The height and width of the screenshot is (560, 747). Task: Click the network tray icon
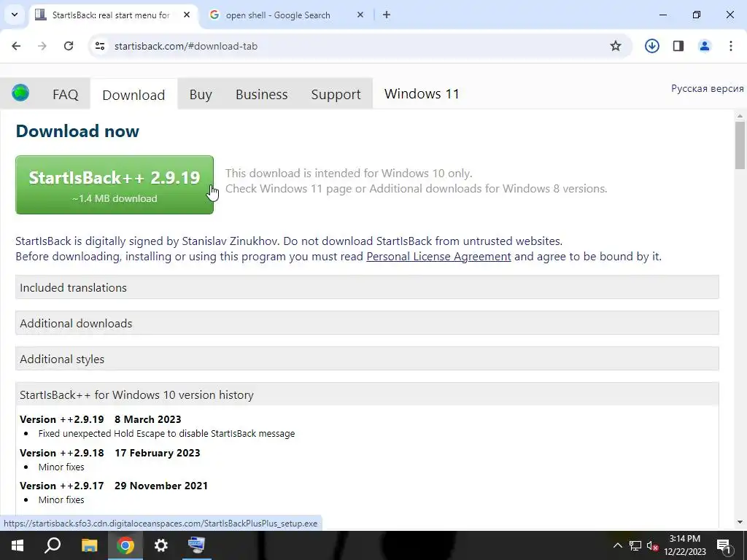(635, 545)
